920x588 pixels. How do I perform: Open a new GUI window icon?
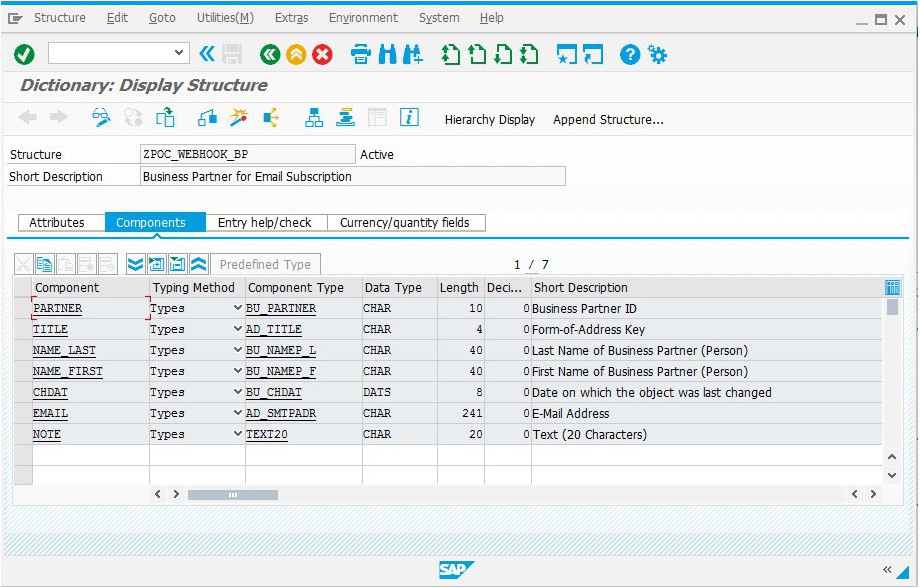(x=567, y=55)
